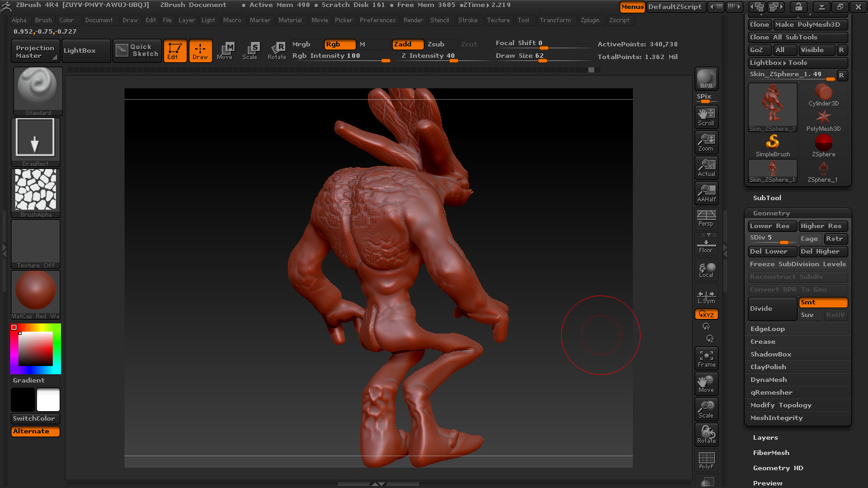Select the Edit mode icon

(x=175, y=51)
